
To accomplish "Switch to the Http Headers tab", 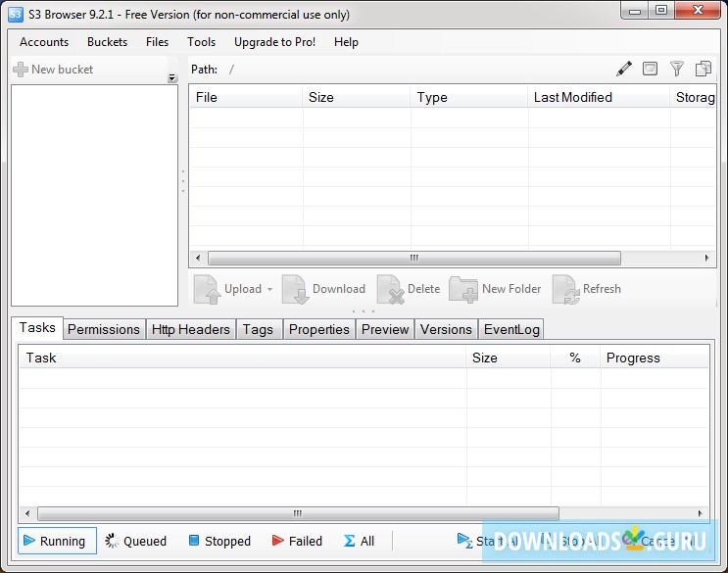I will point(191,329).
